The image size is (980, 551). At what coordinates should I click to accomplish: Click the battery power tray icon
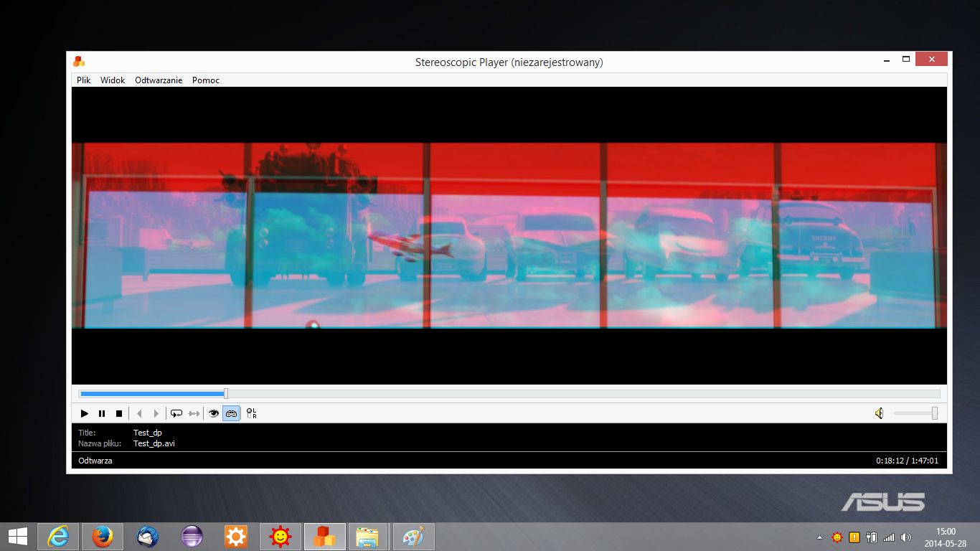(872, 537)
